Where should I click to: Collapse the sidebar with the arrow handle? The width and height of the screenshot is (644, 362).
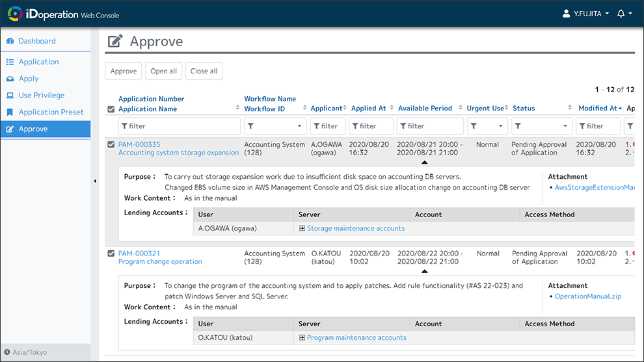(x=95, y=181)
